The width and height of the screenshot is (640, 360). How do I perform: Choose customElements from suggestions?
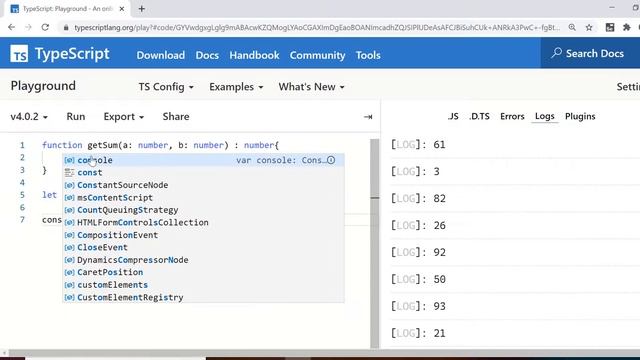point(203,285)
